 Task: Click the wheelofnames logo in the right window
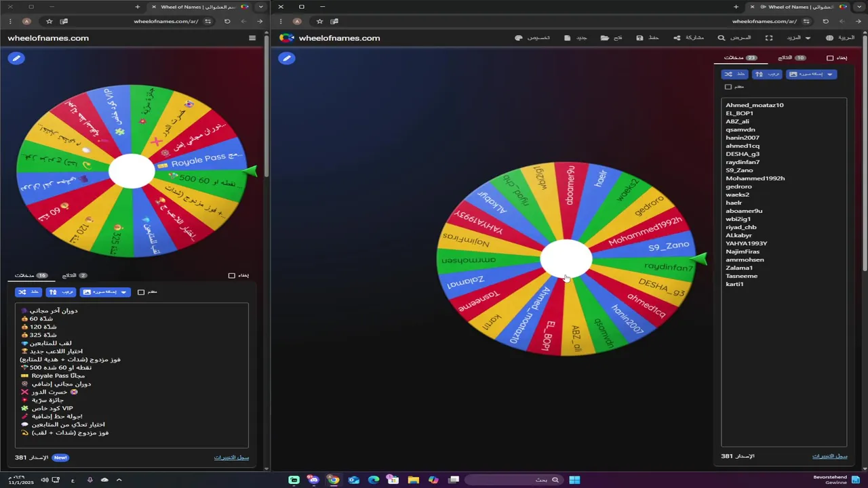[287, 38]
